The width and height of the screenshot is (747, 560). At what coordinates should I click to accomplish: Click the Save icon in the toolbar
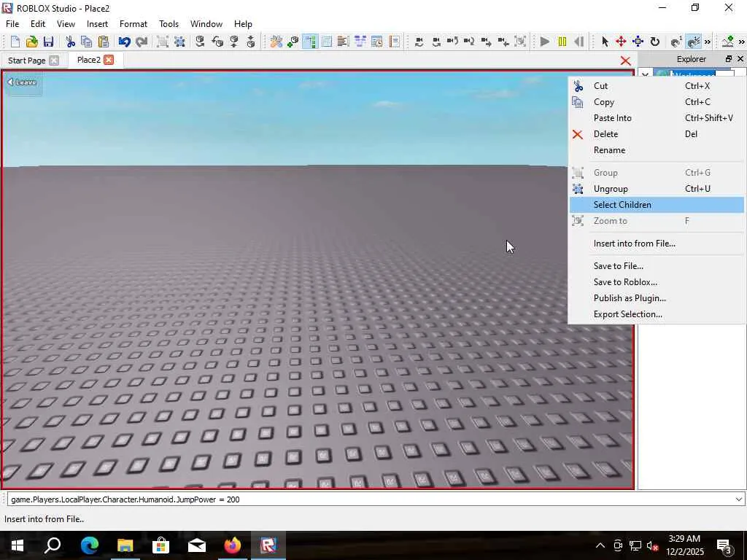tap(48, 42)
